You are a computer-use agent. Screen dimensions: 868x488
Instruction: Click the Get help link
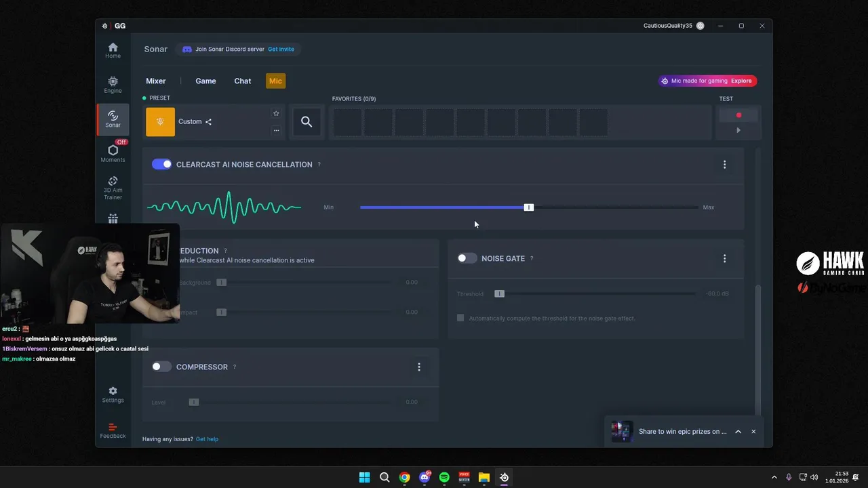coord(207,439)
